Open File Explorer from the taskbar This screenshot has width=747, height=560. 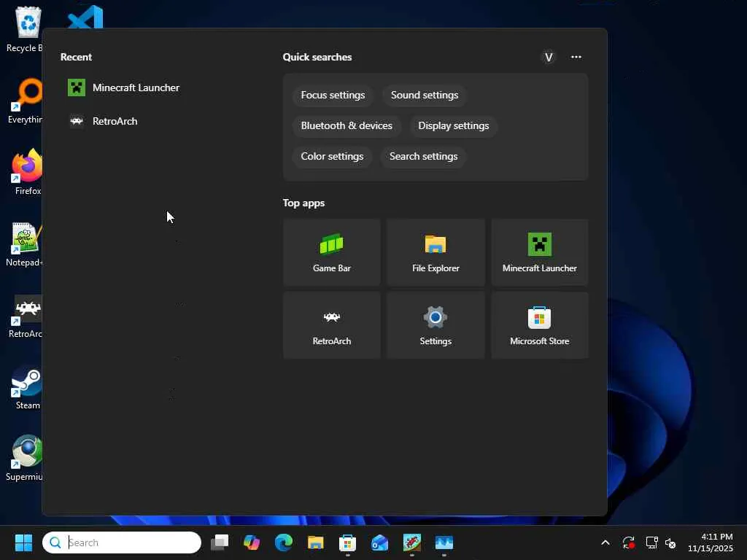coord(315,542)
